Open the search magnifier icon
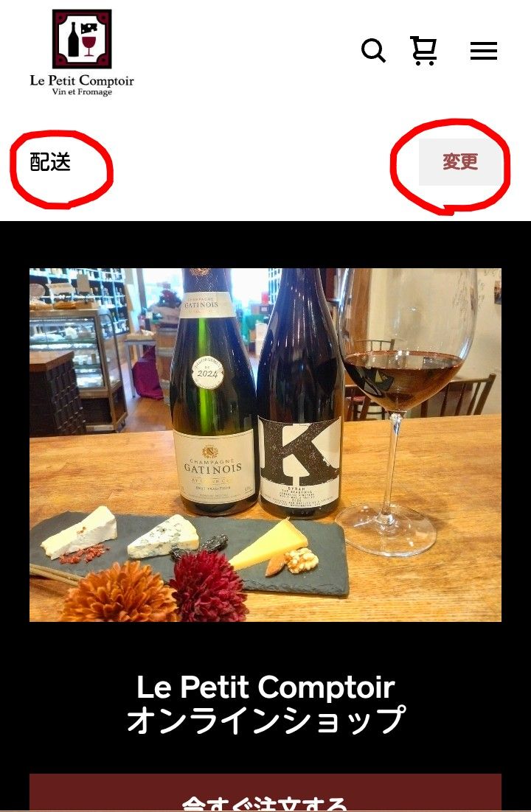531x812 pixels. [x=373, y=51]
